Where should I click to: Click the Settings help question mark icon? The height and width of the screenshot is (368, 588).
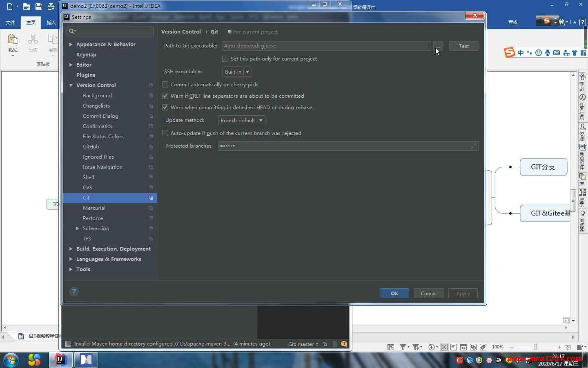click(x=74, y=292)
